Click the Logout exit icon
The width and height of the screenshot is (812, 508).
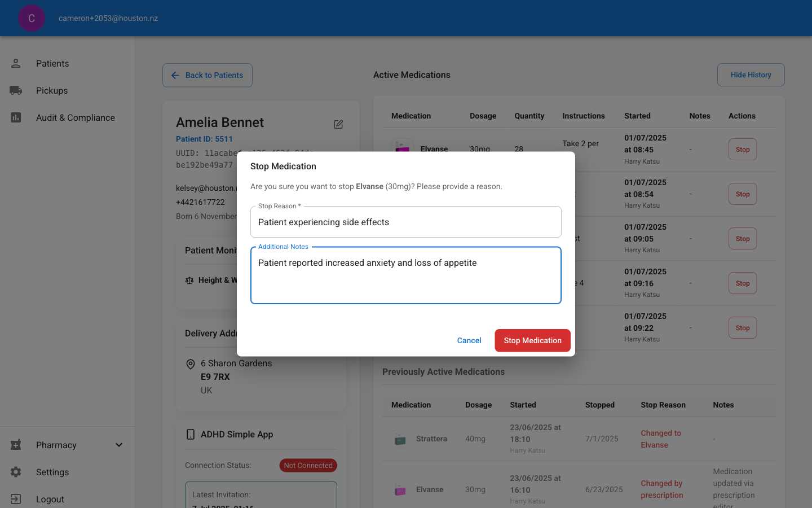pos(16,499)
